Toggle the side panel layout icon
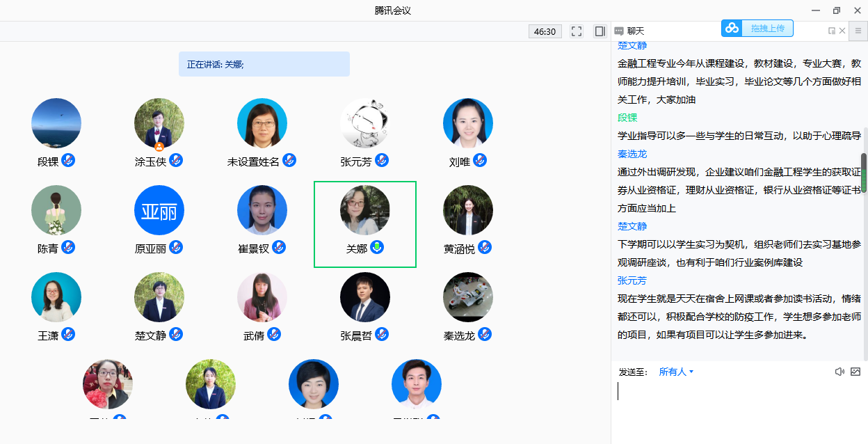 [x=600, y=31]
